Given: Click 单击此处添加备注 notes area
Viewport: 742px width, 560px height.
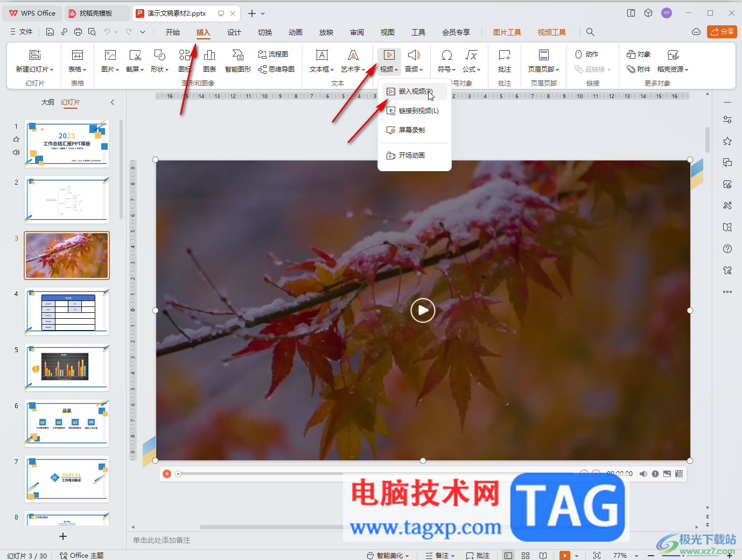Looking at the screenshot, I should coord(162,540).
